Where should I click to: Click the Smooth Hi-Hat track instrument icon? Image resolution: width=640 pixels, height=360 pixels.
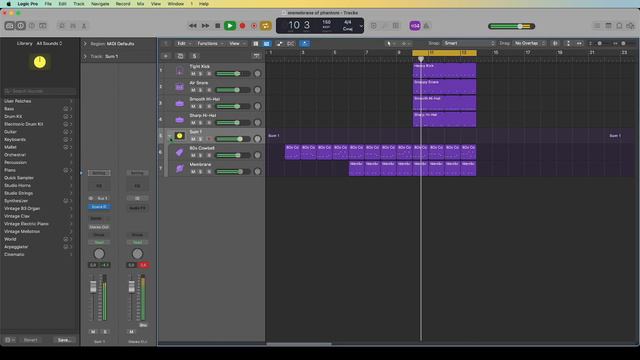[180, 103]
